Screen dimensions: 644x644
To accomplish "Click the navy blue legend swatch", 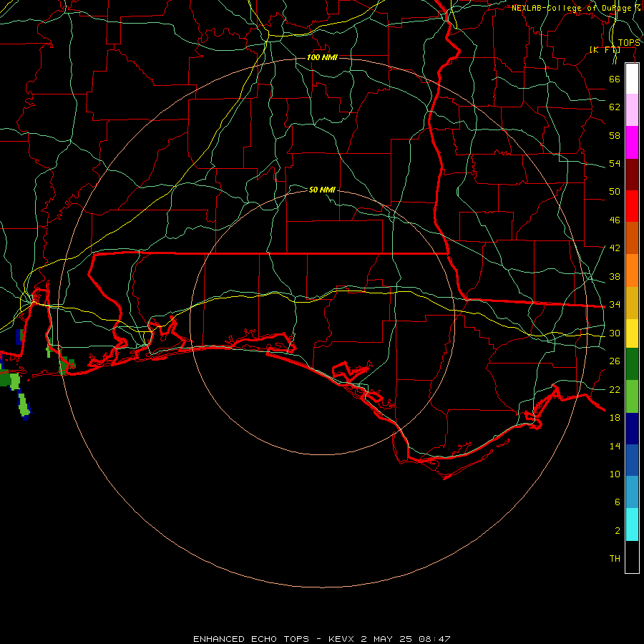I will pyautogui.click(x=632, y=429).
